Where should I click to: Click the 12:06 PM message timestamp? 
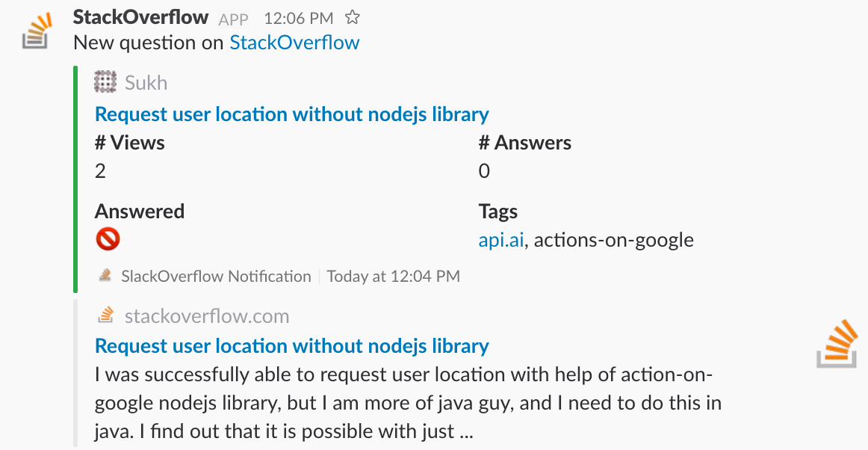[298, 19]
